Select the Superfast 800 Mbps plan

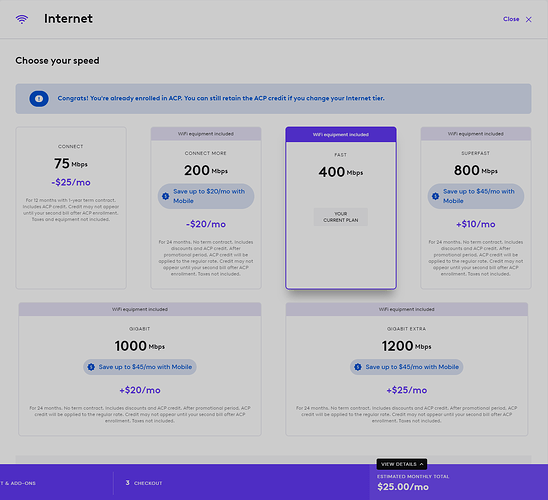(x=476, y=208)
